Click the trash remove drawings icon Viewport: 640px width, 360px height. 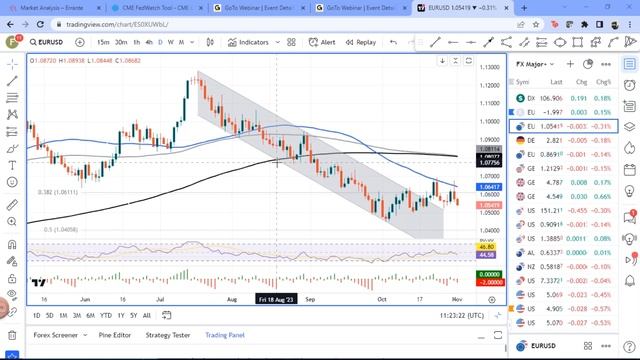[12, 336]
